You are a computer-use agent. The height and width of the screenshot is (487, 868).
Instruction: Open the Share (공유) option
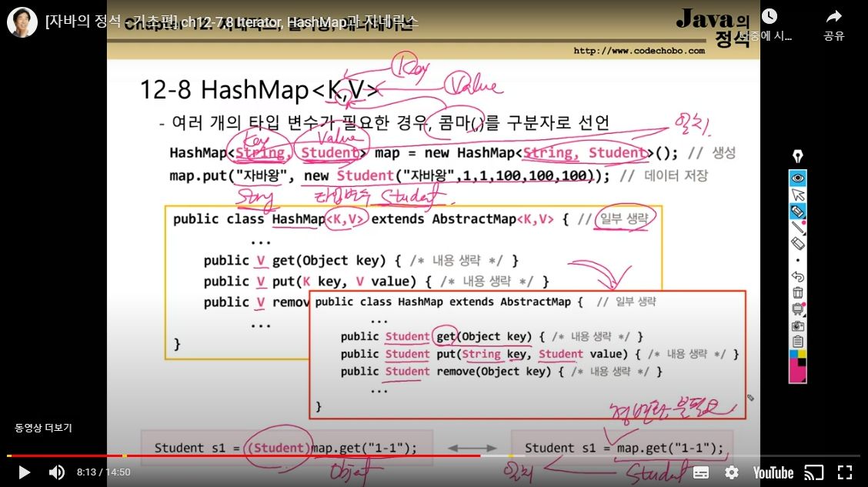pos(833,25)
